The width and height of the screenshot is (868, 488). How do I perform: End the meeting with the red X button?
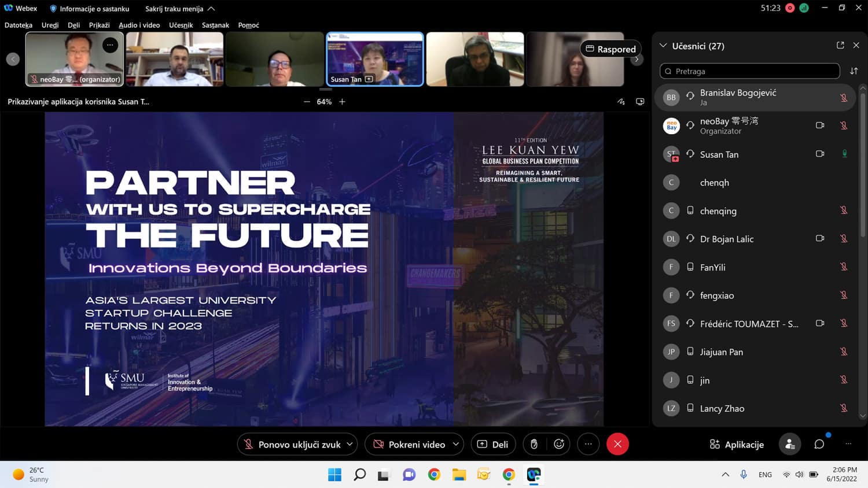(617, 444)
